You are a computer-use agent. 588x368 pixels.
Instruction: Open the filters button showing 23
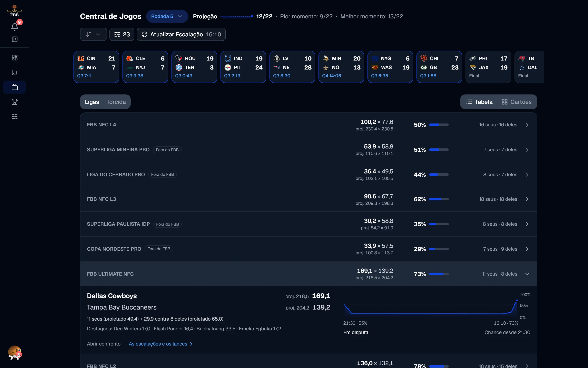[122, 34]
